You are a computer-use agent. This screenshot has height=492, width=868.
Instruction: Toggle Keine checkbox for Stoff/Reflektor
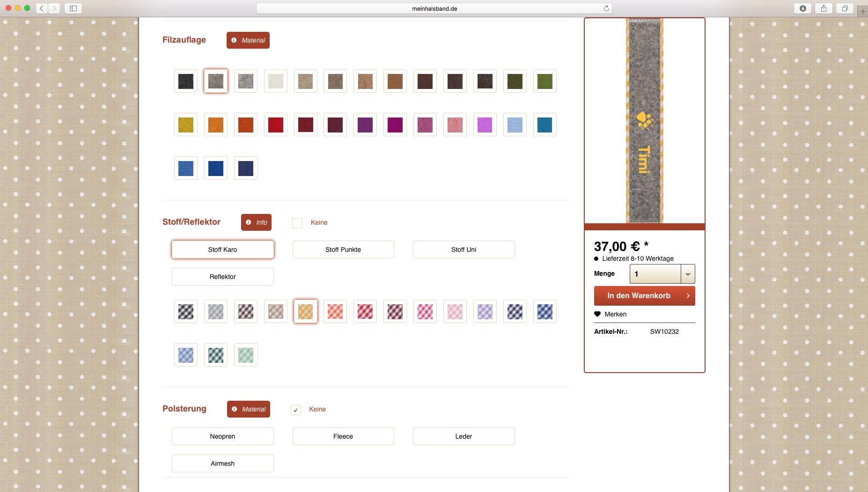(297, 223)
